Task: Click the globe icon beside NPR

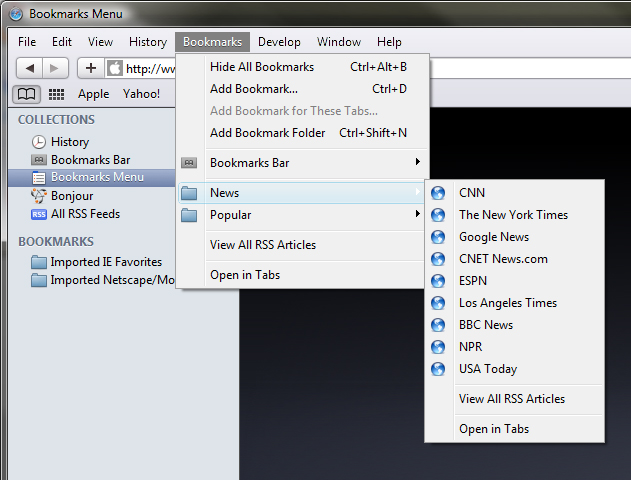Action: click(x=438, y=347)
